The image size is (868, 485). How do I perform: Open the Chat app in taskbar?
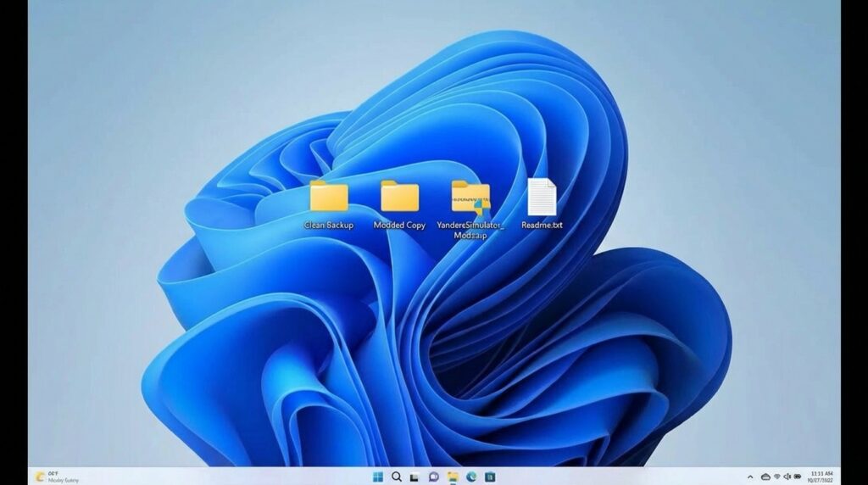433,477
